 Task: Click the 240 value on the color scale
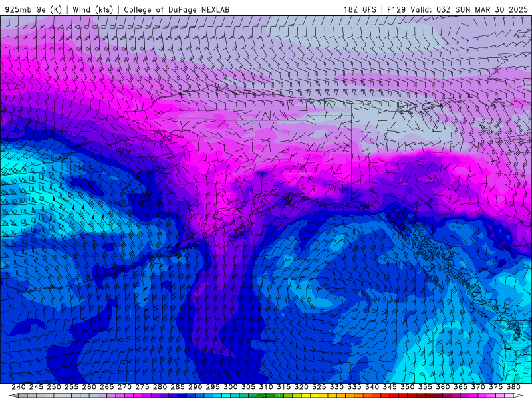pyautogui.click(x=19, y=387)
